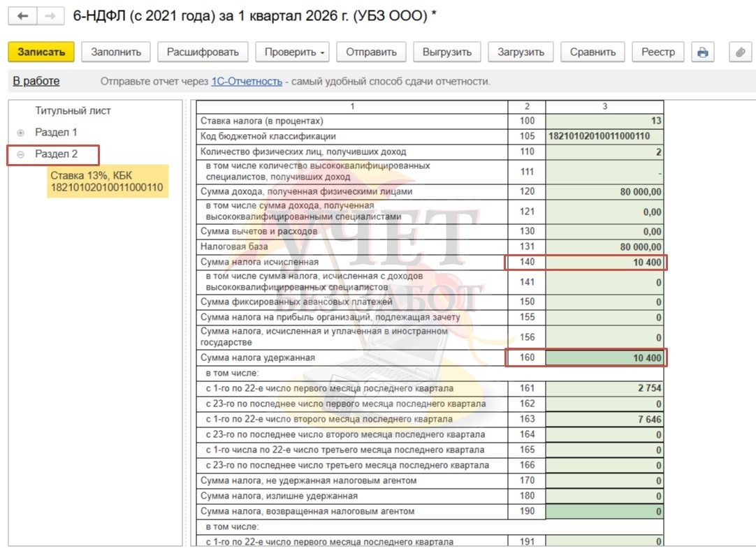Open the 1С-Отчетность link
756x553 pixels.
[x=247, y=82]
